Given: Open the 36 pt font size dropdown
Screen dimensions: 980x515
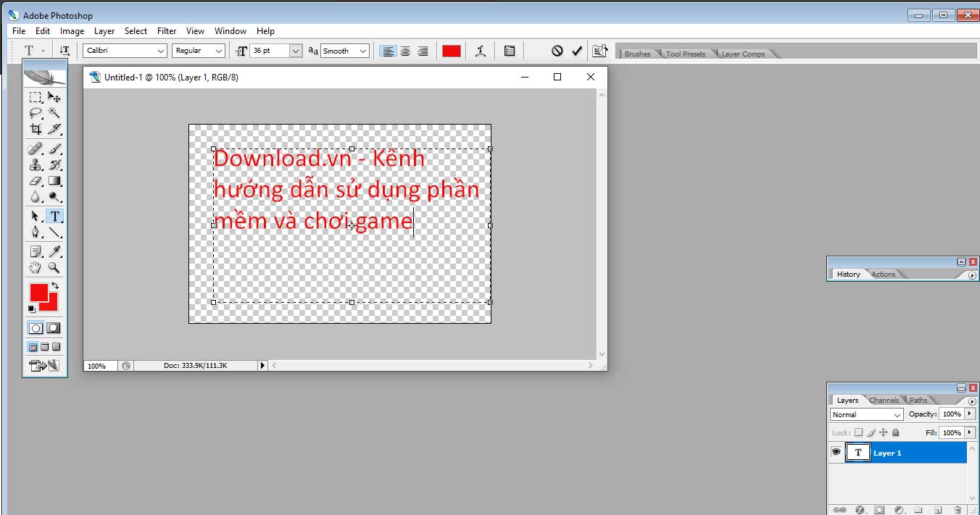Looking at the screenshot, I should (296, 51).
